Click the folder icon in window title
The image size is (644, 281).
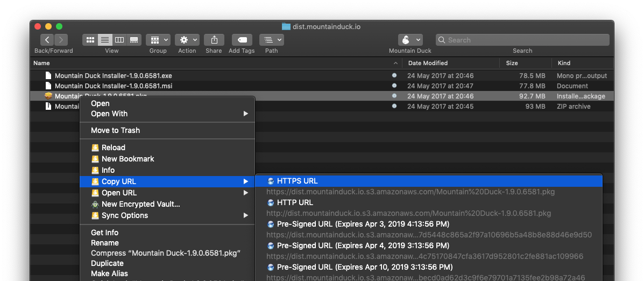coord(286,27)
